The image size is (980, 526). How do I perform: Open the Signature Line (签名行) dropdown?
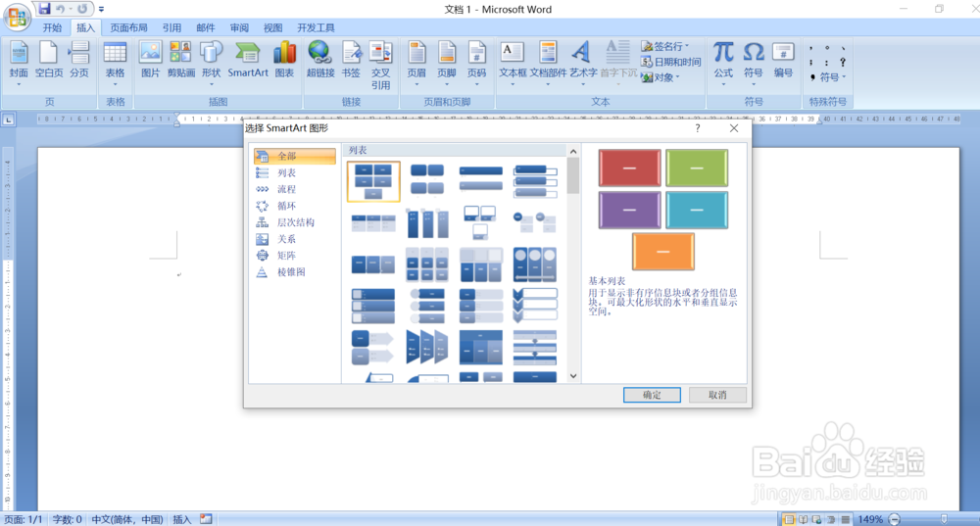(x=665, y=46)
